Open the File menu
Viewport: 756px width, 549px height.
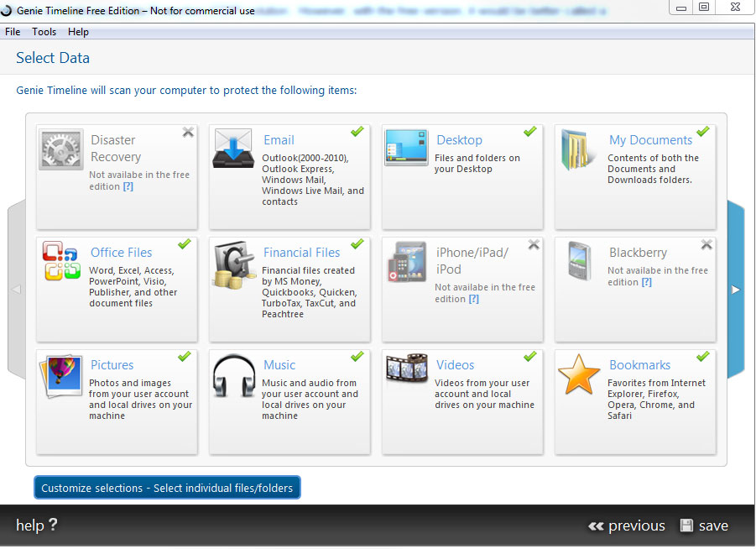[x=13, y=32]
